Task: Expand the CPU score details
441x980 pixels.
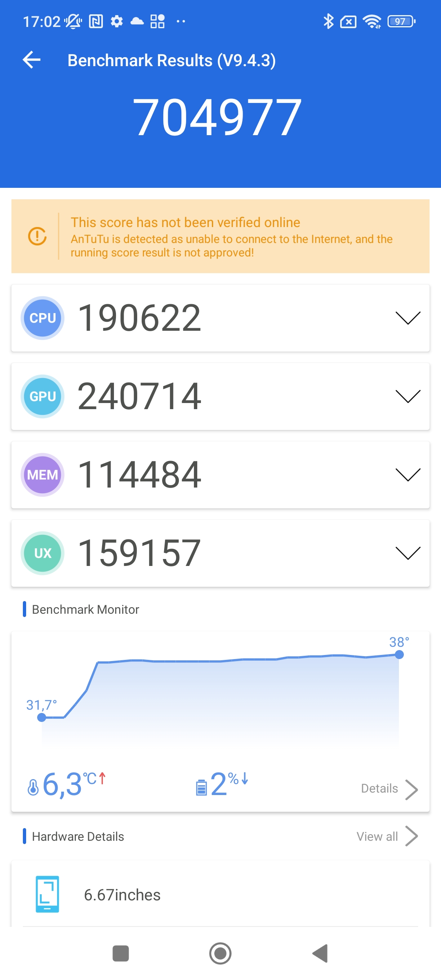Action: (x=408, y=318)
